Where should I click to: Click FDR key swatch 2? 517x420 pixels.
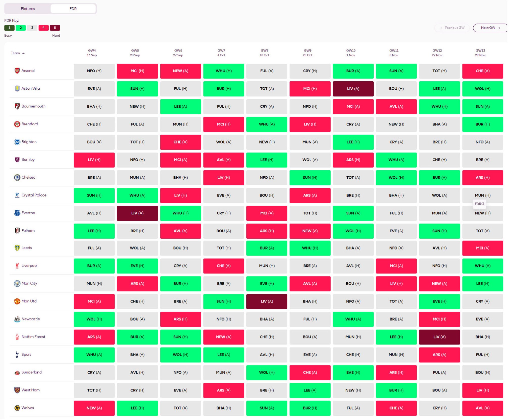pos(21,28)
